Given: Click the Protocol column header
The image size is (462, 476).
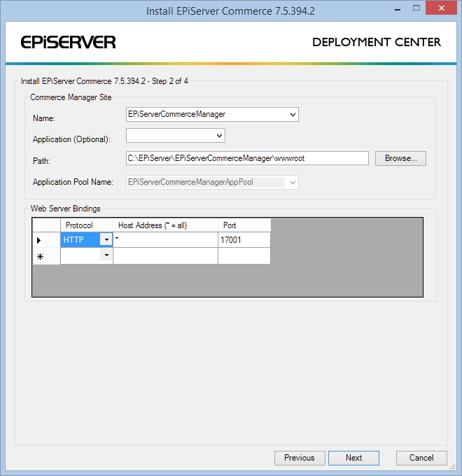Looking at the screenshot, I should (87, 225).
